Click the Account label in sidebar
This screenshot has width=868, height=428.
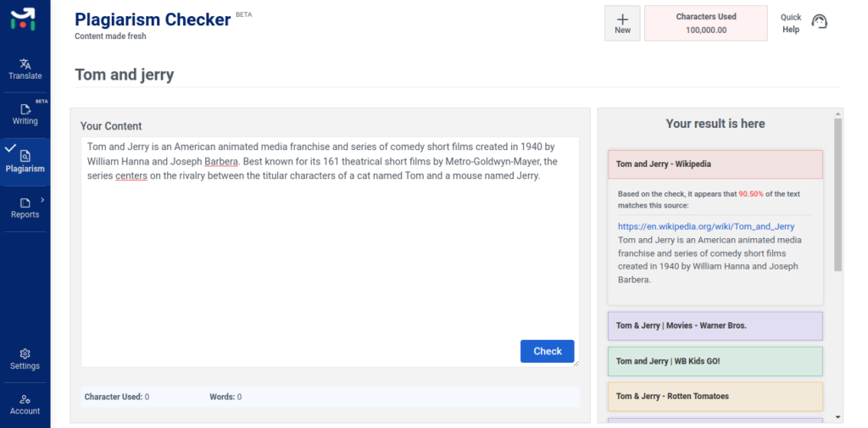tap(25, 411)
